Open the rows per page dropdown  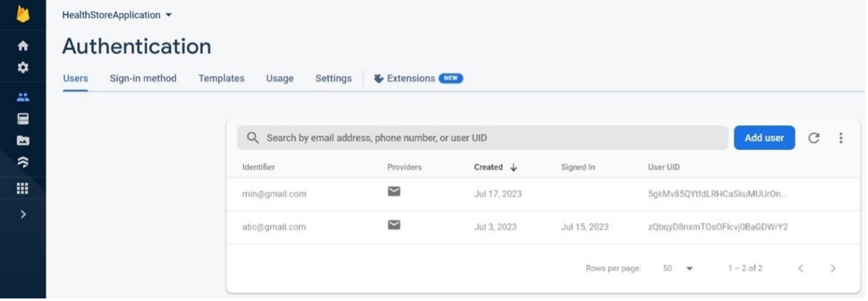pos(678,268)
